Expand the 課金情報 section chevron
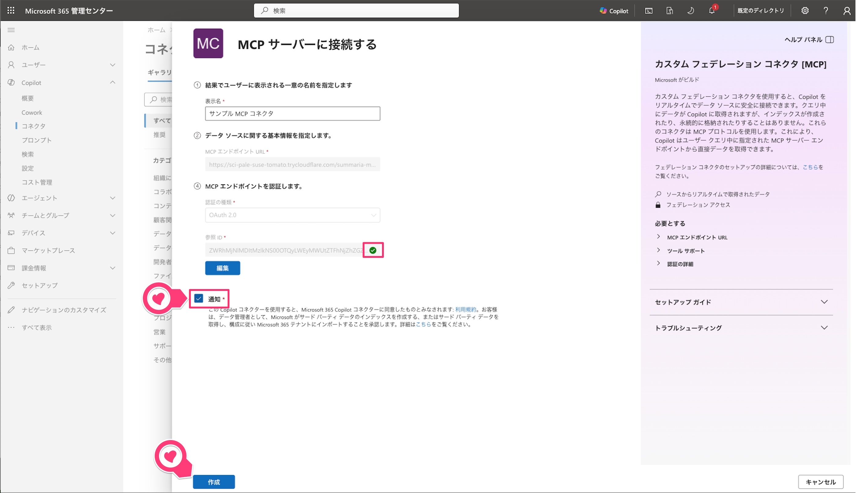Image resolution: width=868 pixels, height=493 pixels. pyautogui.click(x=113, y=268)
